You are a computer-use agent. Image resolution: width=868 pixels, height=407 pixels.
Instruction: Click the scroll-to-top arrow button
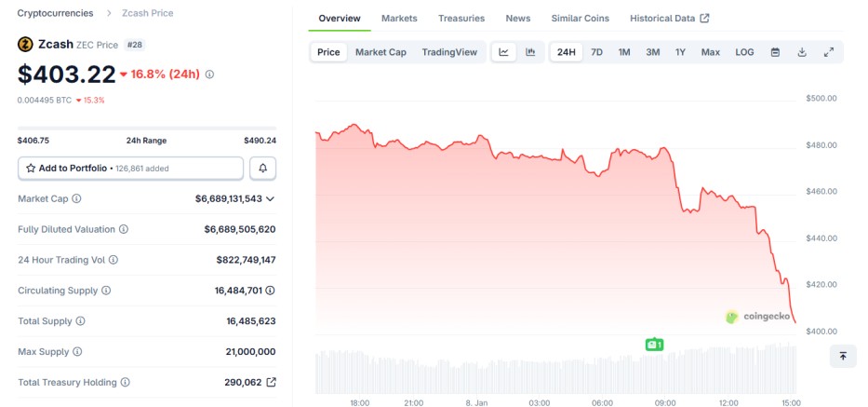click(x=842, y=356)
